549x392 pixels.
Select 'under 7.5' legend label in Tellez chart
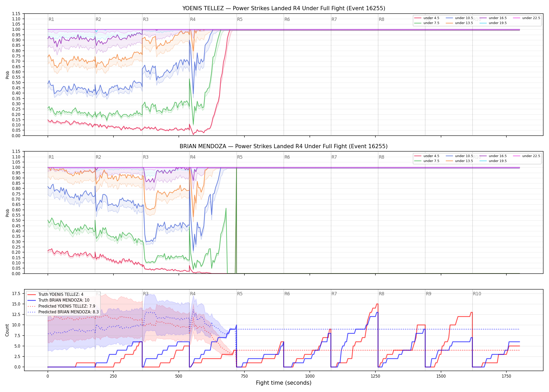(x=431, y=23)
